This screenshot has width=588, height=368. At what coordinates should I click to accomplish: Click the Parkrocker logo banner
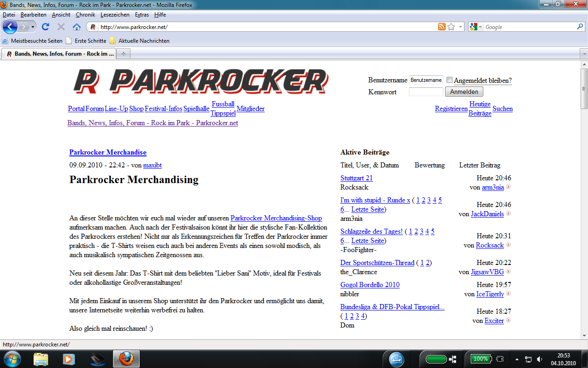[x=201, y=81]
